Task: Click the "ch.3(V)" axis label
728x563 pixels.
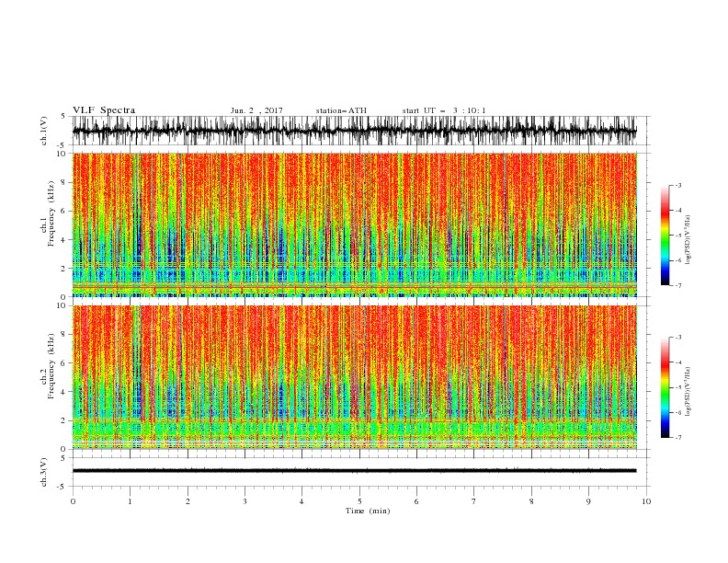Action: 44,472
